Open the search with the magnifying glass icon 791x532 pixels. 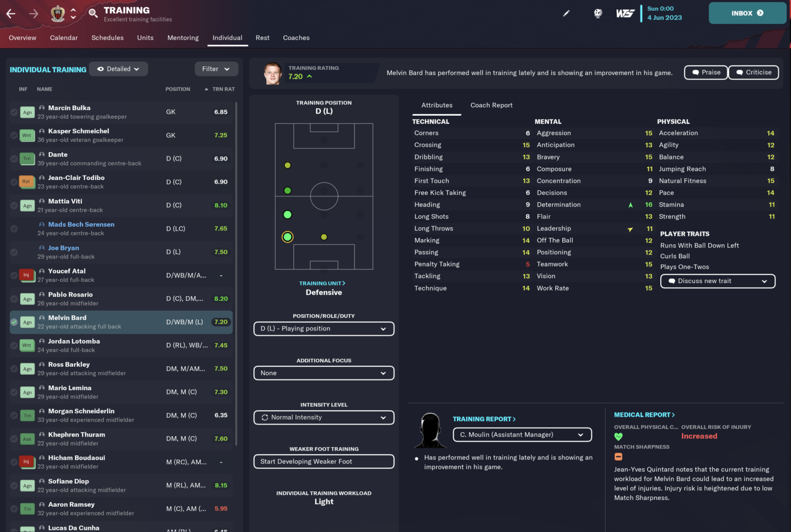click(x=93, y=14)
